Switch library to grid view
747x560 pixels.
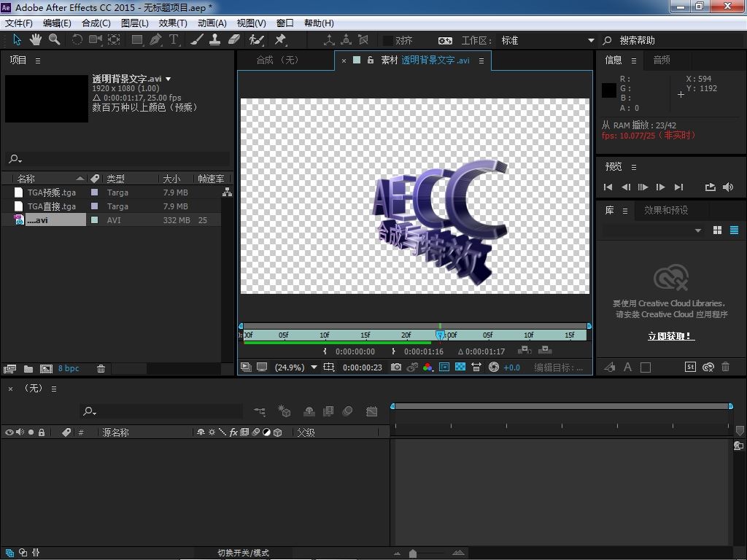pos(718,230)
